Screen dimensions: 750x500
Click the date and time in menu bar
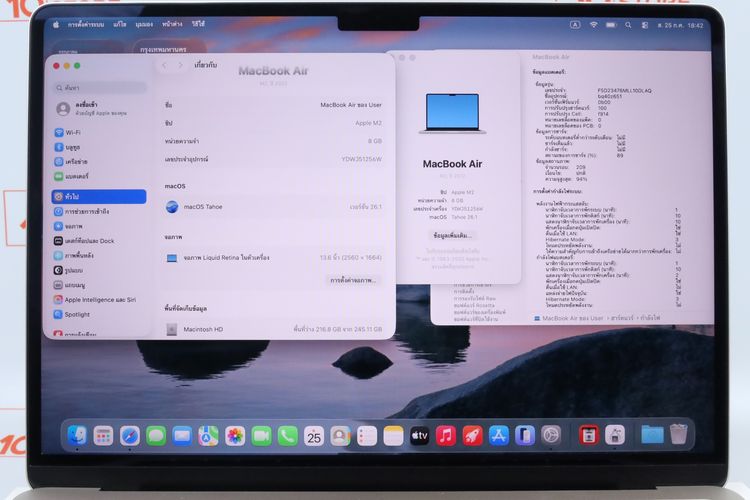pyautogui.click(x=680, y=25)
